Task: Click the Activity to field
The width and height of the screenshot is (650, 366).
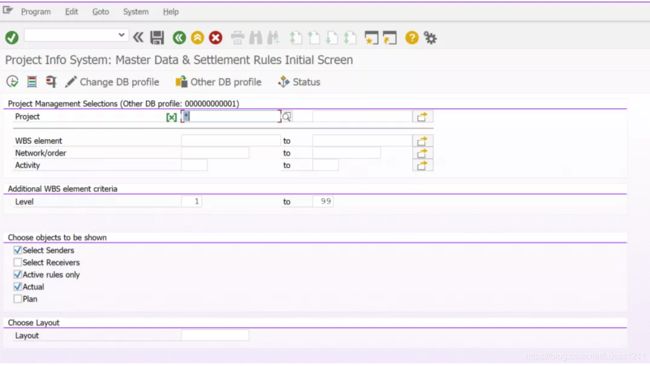Action: pos(325,165)
